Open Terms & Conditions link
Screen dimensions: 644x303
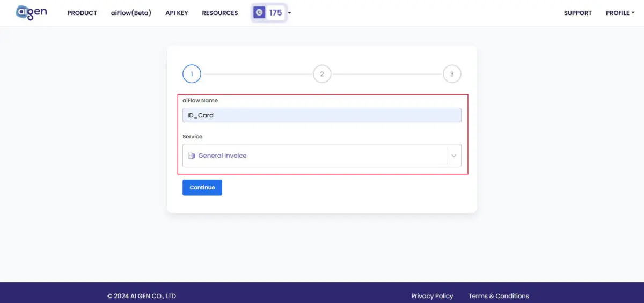coord(499,296)
